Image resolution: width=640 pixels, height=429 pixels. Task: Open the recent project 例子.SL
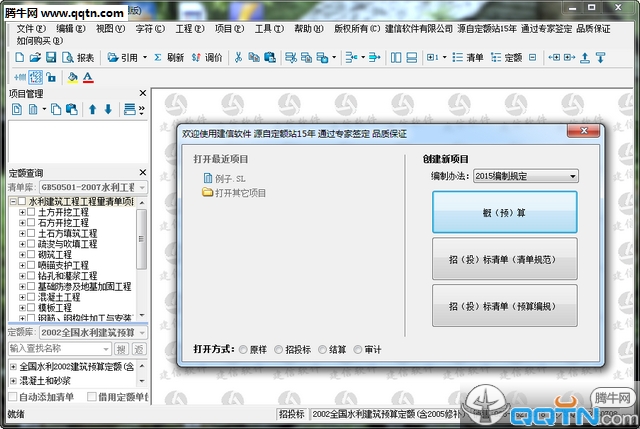[224, 178]
